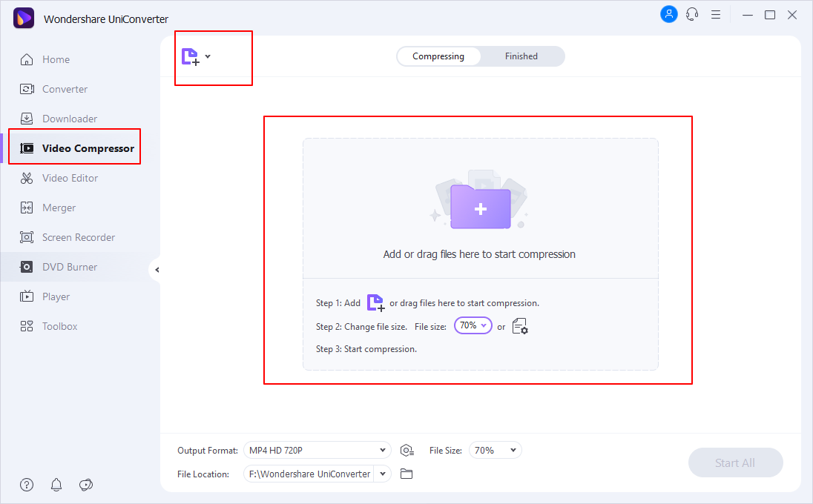The width and height of the screenshot is (813, 504).
Task: Click the add files icon at top left
Action: (191, 56)
